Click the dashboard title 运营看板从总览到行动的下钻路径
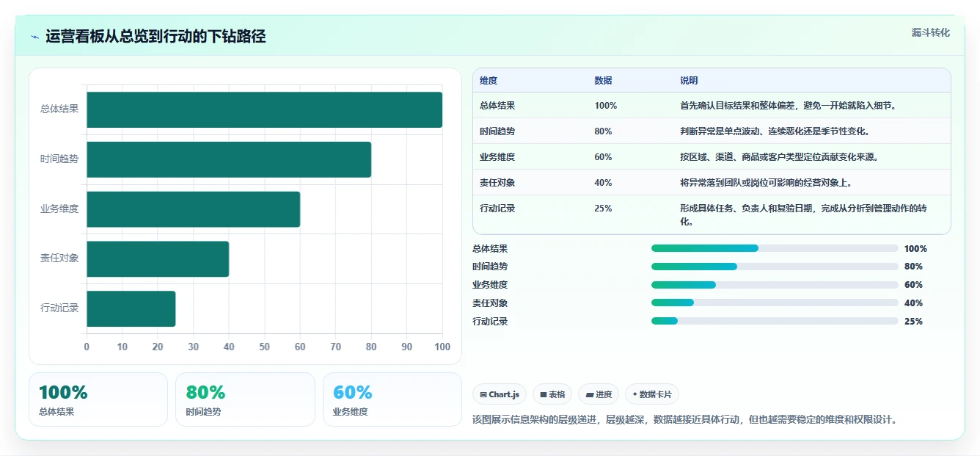 click(x=156, y=37)
